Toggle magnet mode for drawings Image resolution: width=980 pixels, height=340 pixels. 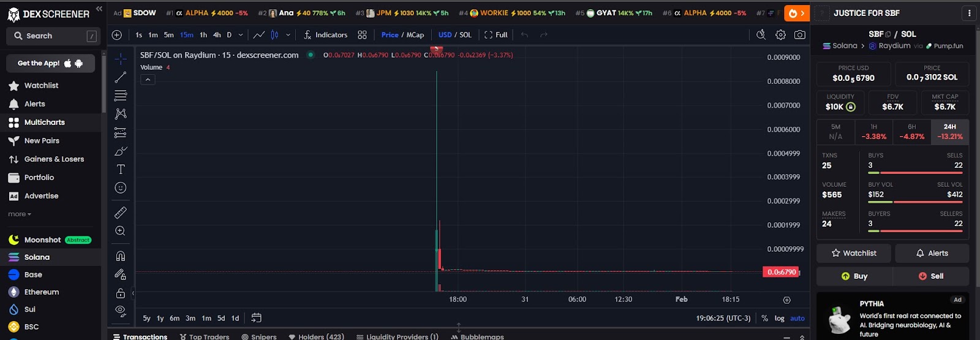(121, 256)
